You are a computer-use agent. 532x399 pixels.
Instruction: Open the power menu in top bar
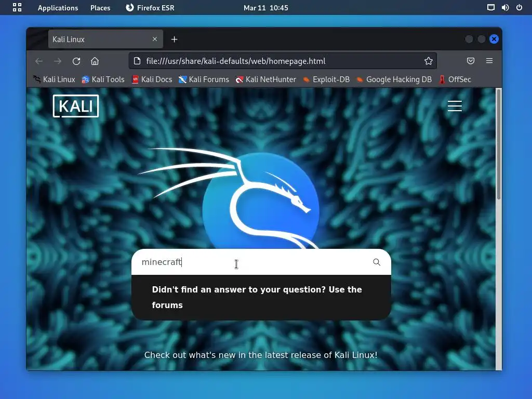(x=519, y=7)
